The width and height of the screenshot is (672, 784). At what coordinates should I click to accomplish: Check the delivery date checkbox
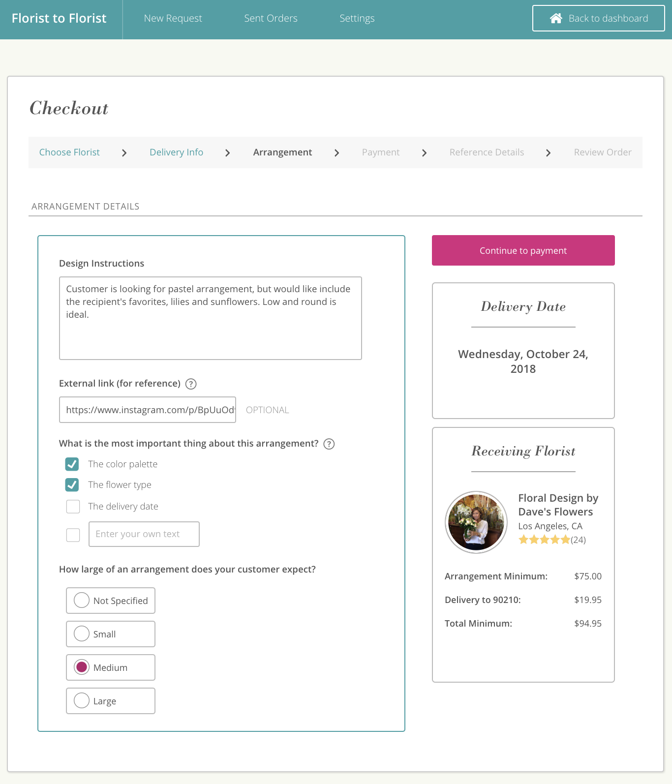(x=73, y=507)
